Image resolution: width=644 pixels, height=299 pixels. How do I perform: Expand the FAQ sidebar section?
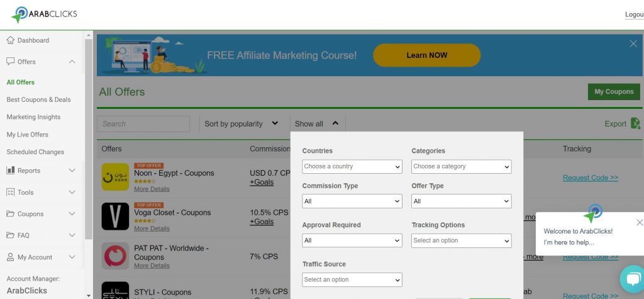click(72, 235)
